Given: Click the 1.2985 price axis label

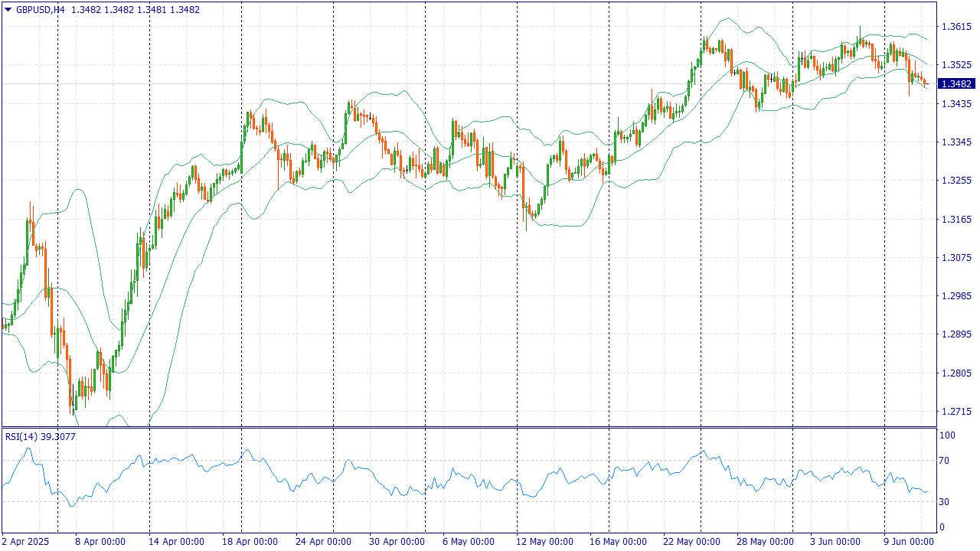Looking at the screenshot, I should click(x=956, y=296).
